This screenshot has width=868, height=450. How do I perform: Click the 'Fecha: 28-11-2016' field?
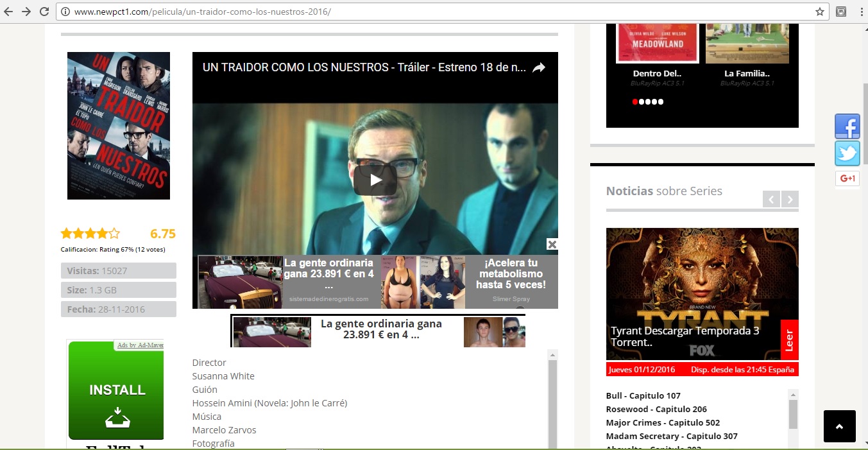click(x=119, y=309)
